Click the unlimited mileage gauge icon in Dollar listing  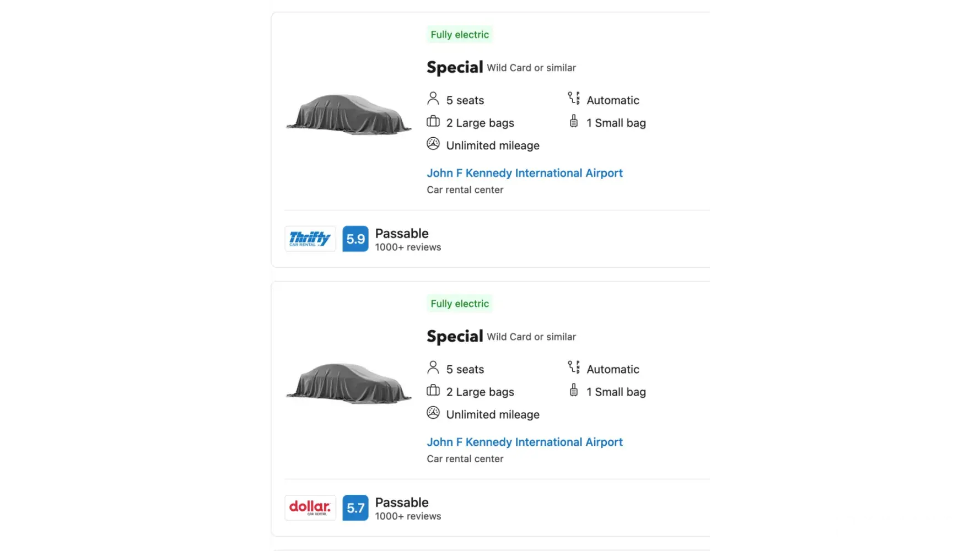pyautogui.click(x=433, y=413)
